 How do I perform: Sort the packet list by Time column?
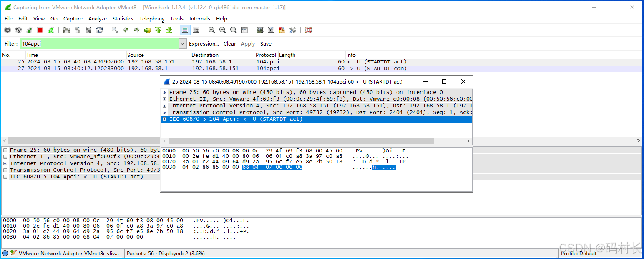click(75, 55)
